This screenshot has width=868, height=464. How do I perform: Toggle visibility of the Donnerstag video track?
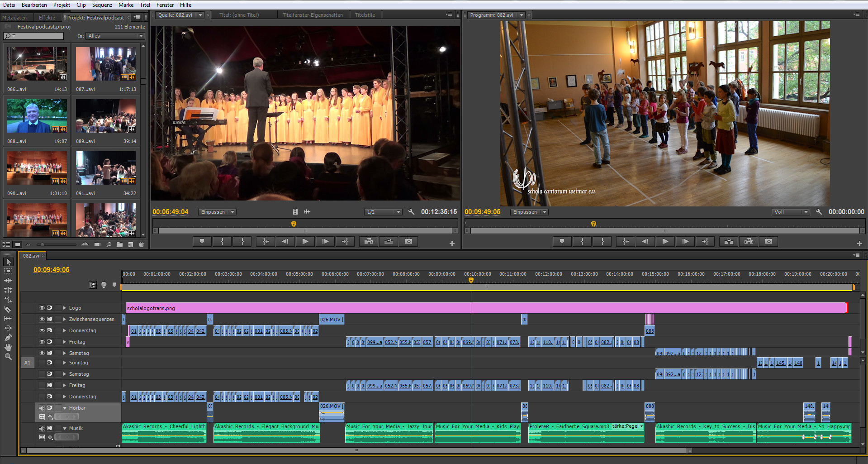point(42,330)
